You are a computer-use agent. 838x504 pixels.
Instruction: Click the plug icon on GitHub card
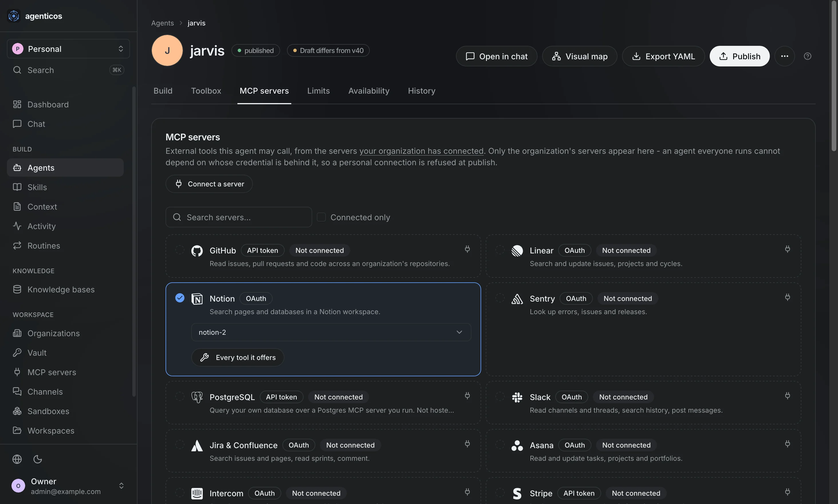[x=467, y=249]
